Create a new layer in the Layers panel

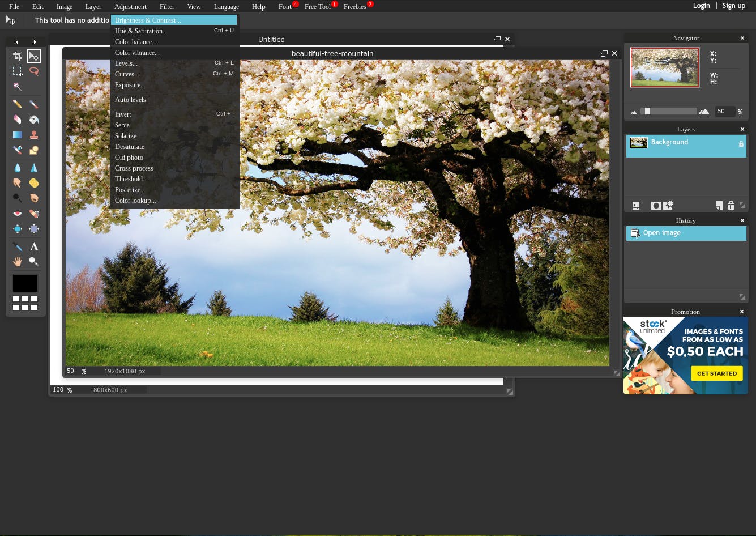[719, 206]
